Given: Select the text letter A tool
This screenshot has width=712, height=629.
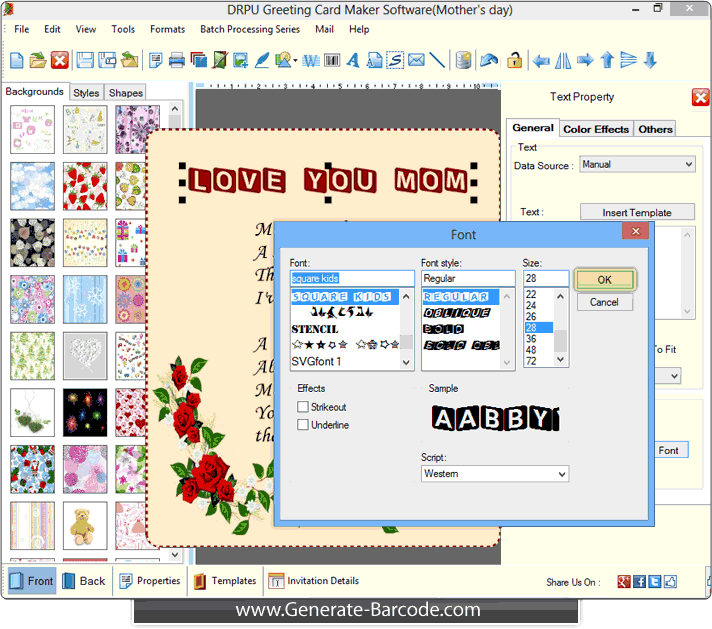Looking at the screenshot, I should pos(353,60).
